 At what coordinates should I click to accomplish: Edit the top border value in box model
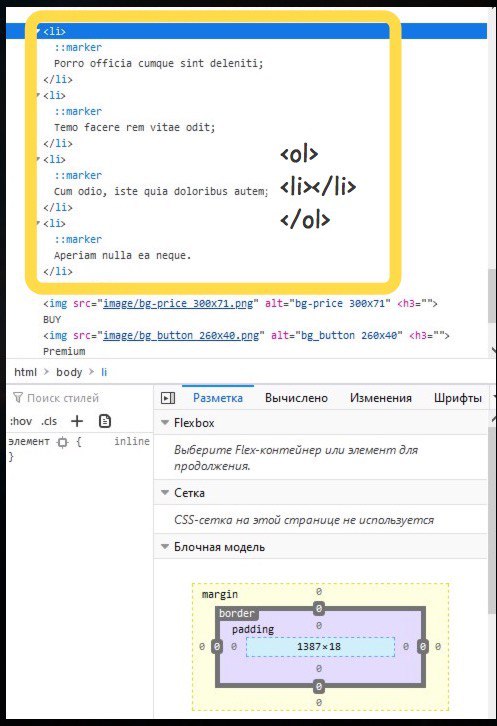319,608
